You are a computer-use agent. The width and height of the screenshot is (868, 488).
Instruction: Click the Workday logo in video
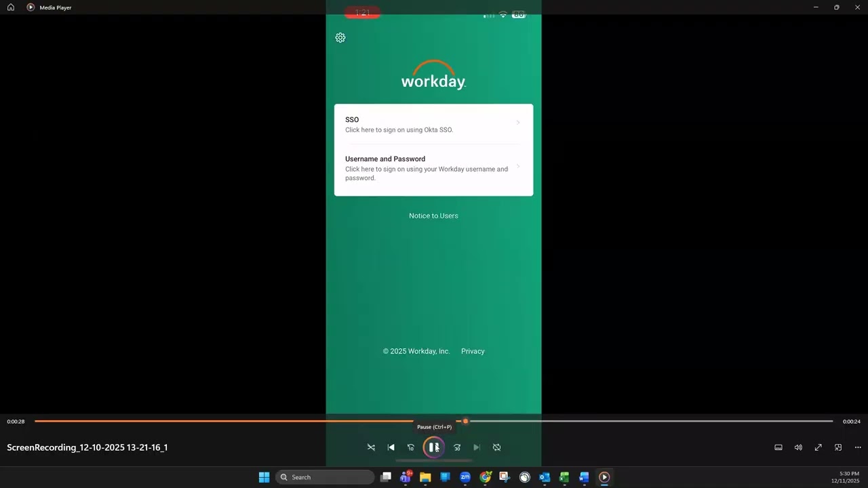coord(433,75)
